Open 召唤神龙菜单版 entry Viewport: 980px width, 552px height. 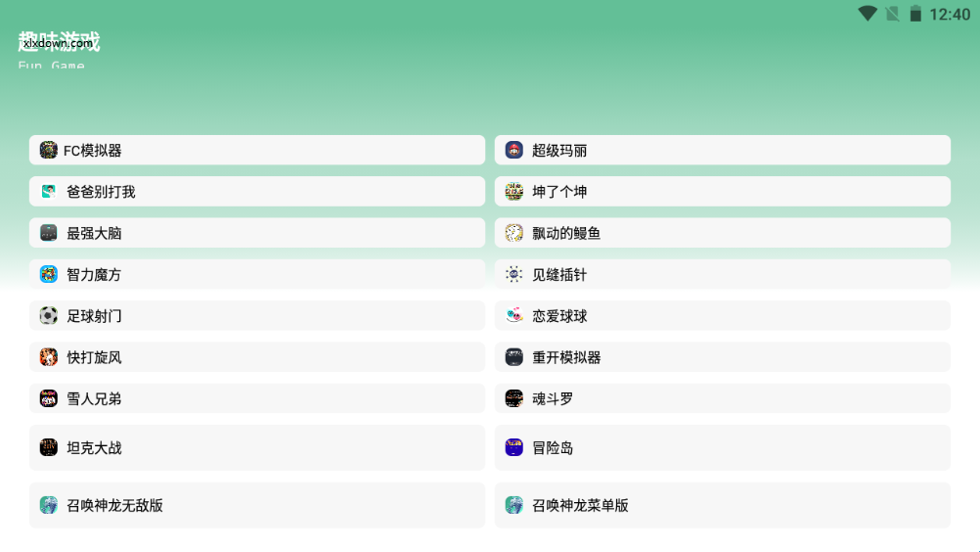[723, 505]
